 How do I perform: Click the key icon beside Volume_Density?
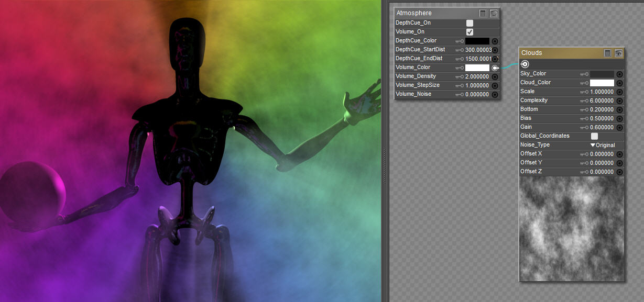point(460,77)
